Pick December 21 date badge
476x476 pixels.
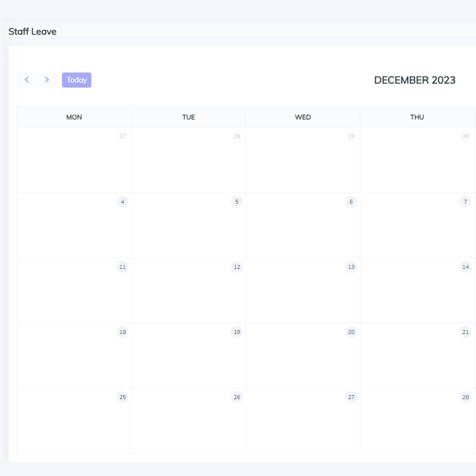coord(465,332)
